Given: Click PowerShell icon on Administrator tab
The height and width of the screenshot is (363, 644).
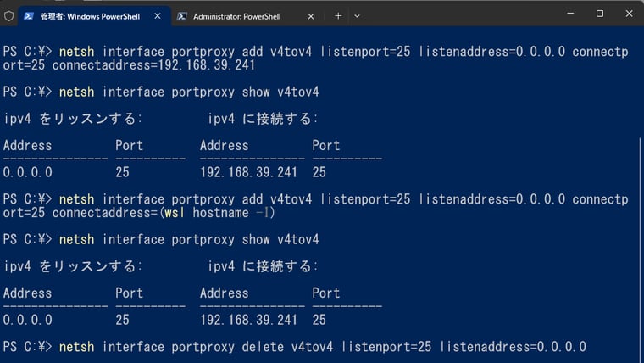Looking at the screenshot, I should click(x=182, y=16).
